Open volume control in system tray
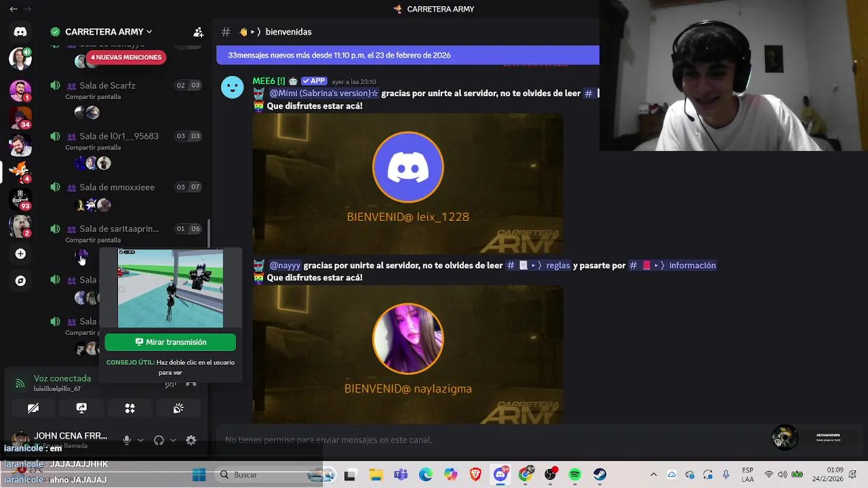This screenshot has height=488, width=868. coord(782,474)
